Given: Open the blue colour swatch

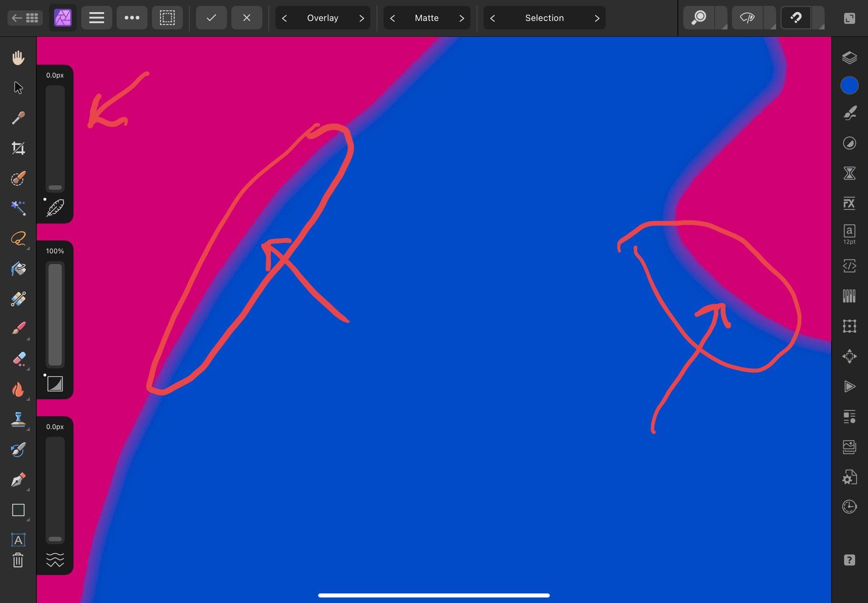Looking at the screenshot, I should (849, 85).
